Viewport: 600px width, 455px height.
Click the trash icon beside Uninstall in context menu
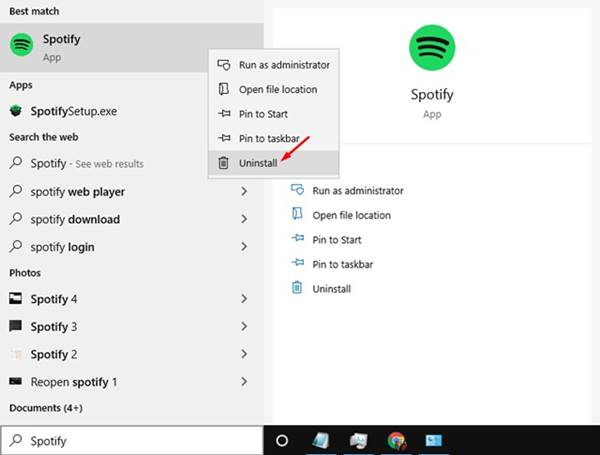[224, 162]
